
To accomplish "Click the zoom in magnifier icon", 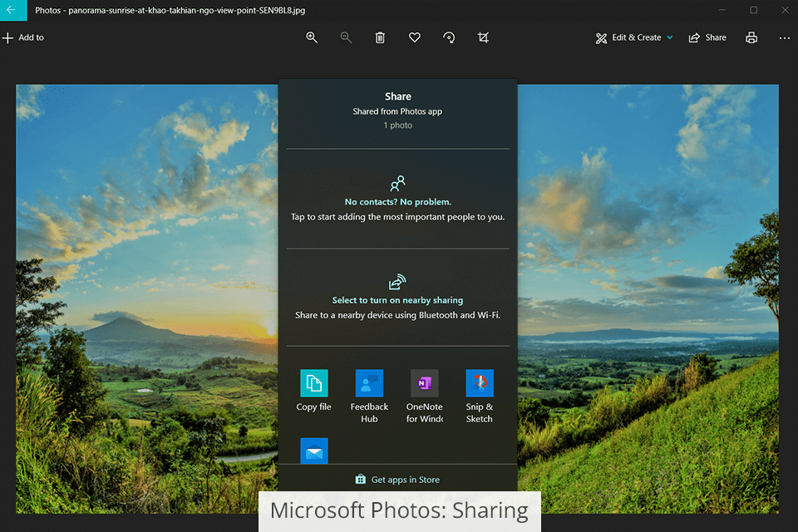I will coord(312,37).
